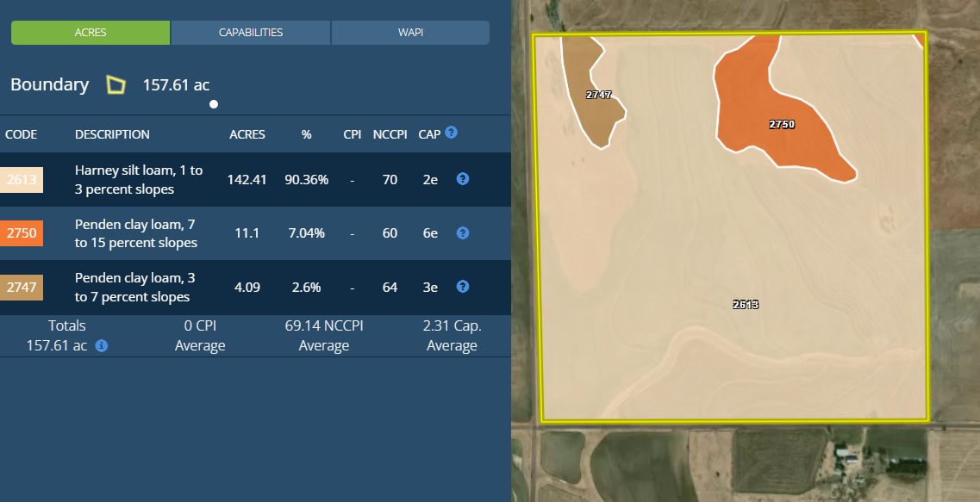Click the white dot below boundary acreage
The height and width of the screenshot is (502, 980).
214,104
